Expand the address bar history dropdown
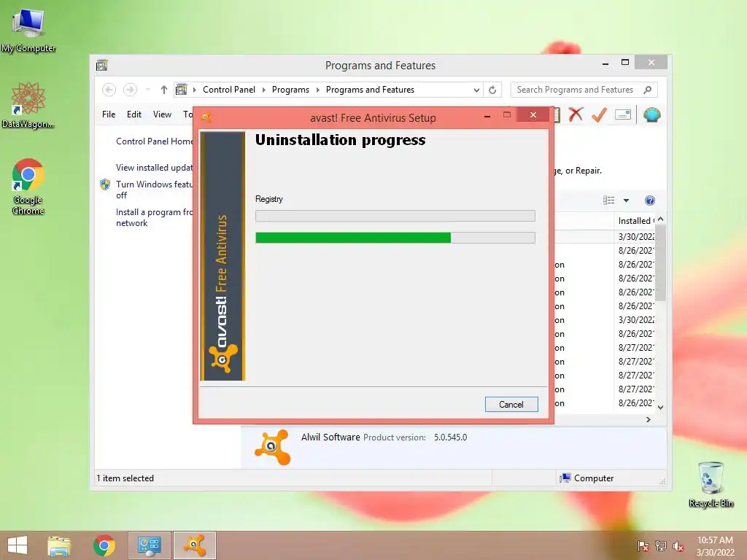 click(x=476, y=90)
